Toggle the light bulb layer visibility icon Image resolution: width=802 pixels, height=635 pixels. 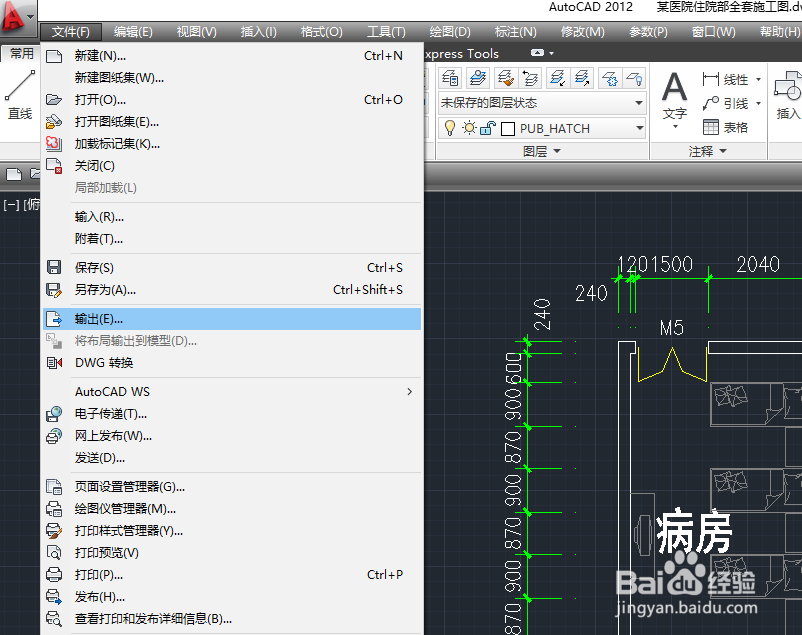point(450,128)
